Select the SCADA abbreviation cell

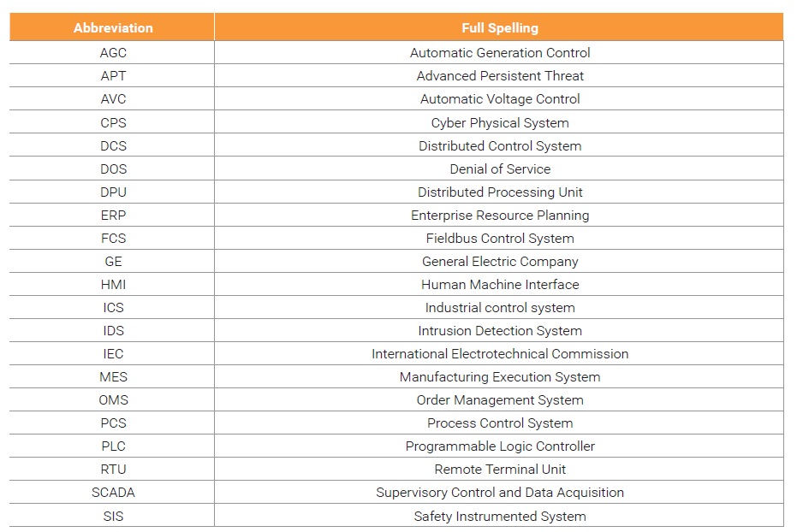[x=113, y=493]
